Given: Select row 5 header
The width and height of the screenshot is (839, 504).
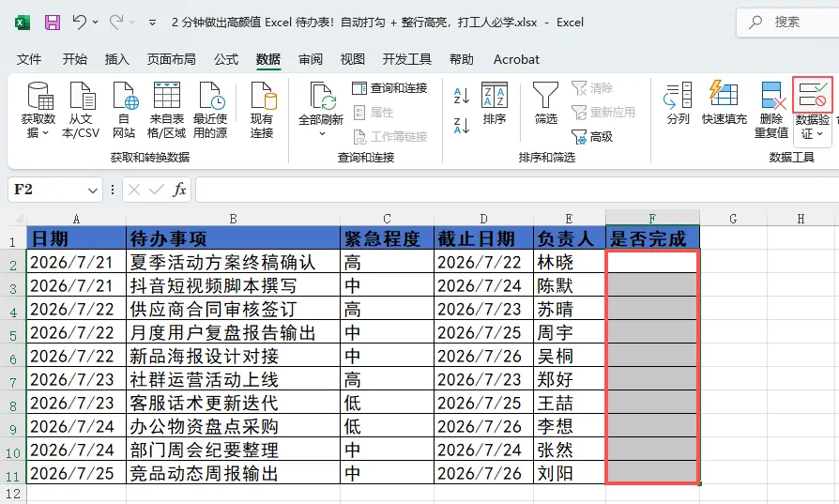Looking at the screenshot, I should pos(13,334).
